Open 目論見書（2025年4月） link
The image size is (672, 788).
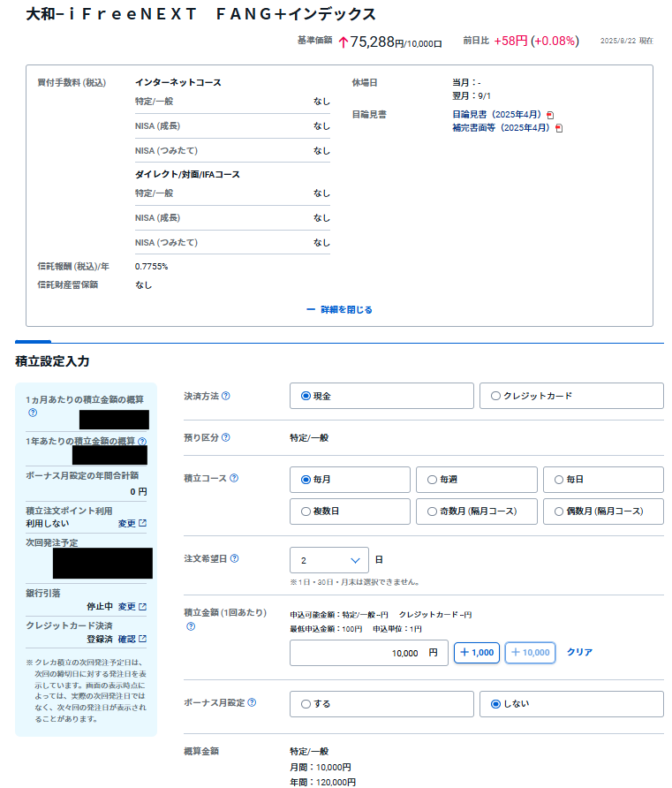point(497,115)
